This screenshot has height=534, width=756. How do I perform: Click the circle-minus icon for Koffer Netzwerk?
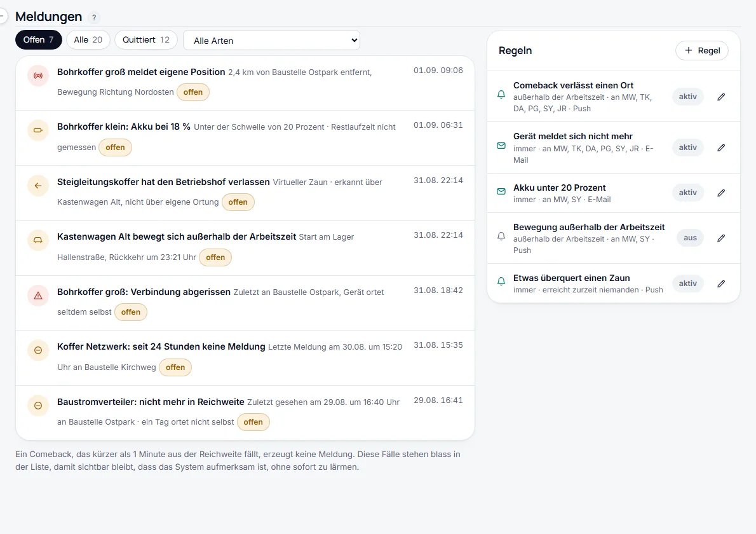[38, 350]
